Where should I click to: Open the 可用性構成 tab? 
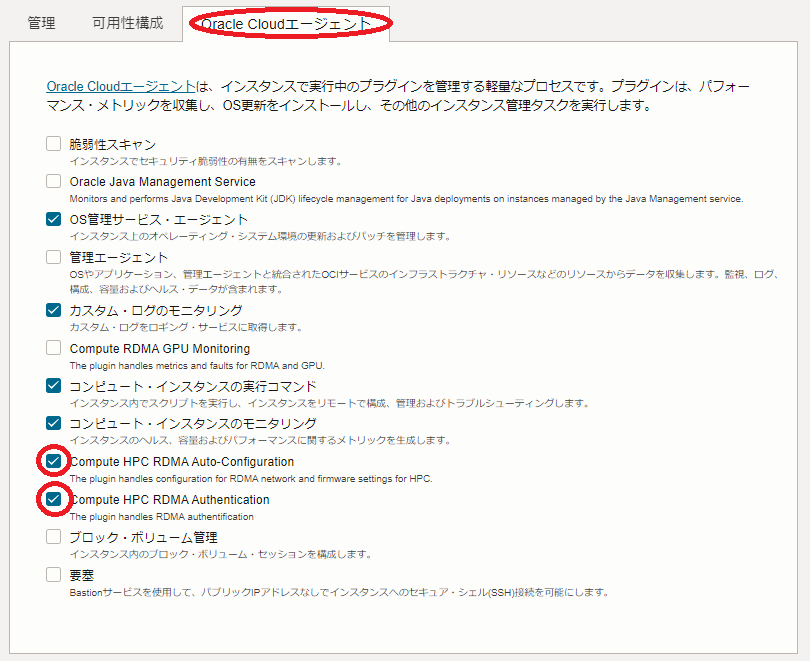pyautogui.click(x=127, y=23)
